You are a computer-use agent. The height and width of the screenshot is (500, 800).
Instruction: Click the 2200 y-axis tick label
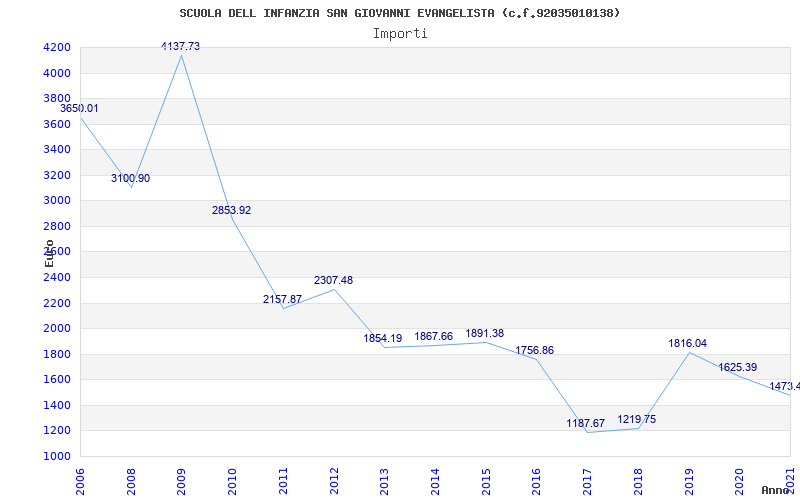[x=57, y=303]
